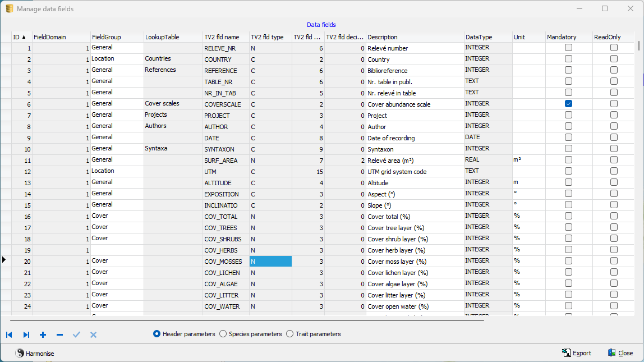The width and height of the screenshot is (644, 362).
Task: Click the Export button
Action: (x=577, y=353)
